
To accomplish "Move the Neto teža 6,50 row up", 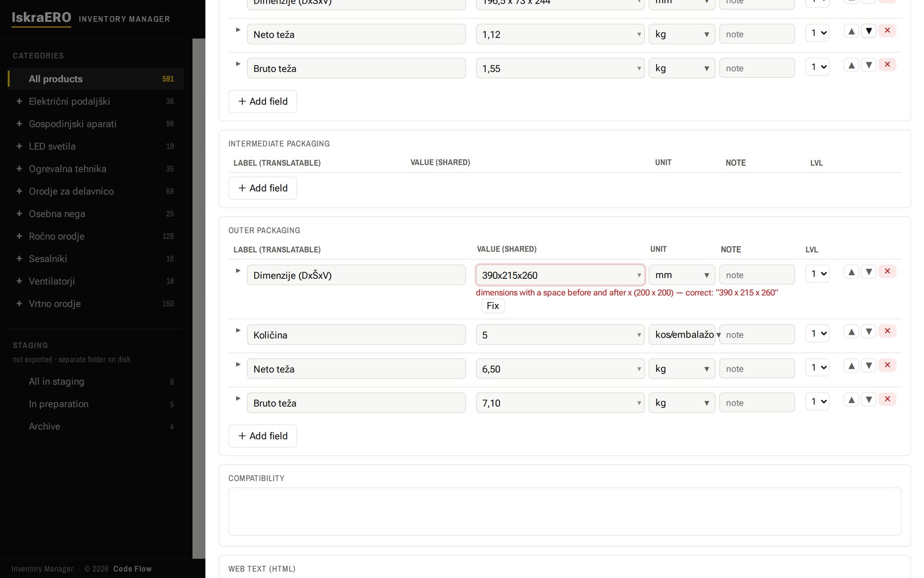I will [851, 366].
